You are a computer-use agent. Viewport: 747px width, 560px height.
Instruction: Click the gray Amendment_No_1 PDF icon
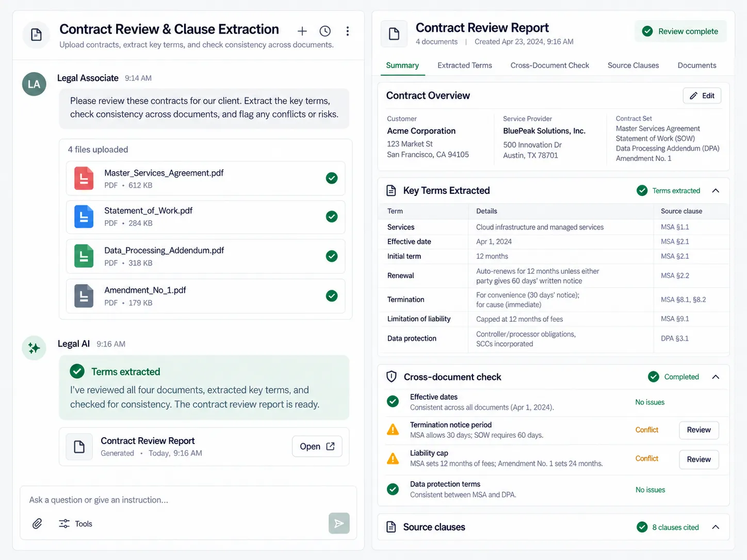[84, 296]
